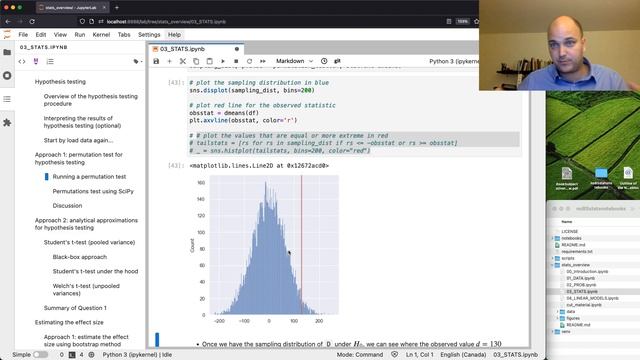Viewport: 640px width, 360px height.
Task: Select Summary of Question 1 in TOC
Action: 75,308
